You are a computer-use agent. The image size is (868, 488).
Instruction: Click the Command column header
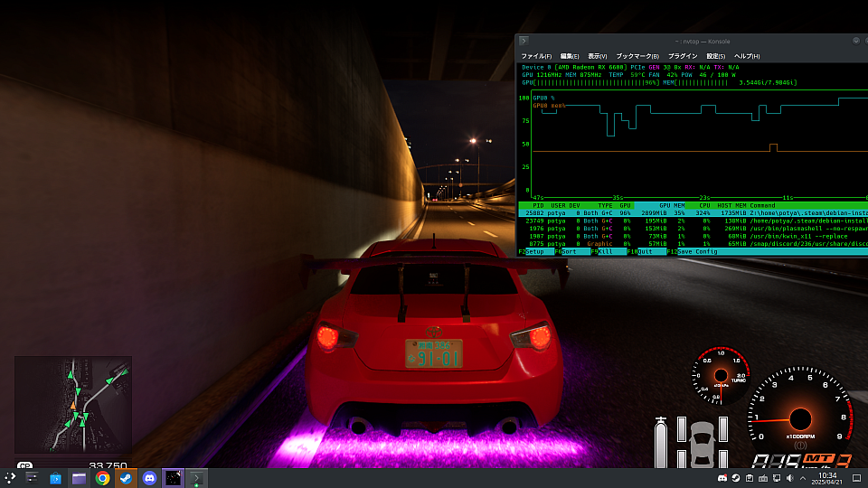762,205
